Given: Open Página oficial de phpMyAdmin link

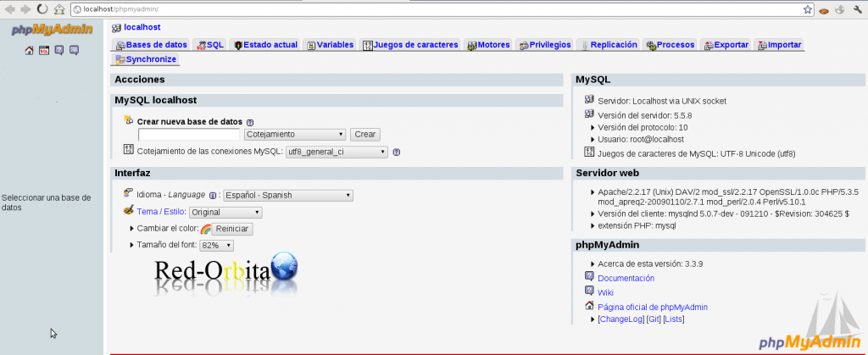Looking at the screenshot, I should coord(653,307).
